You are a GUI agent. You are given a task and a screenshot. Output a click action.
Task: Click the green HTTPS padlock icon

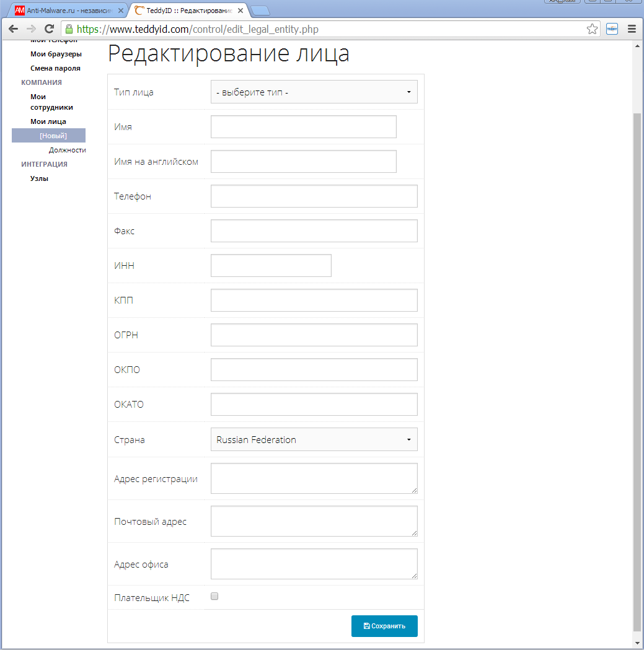point(69,29)
